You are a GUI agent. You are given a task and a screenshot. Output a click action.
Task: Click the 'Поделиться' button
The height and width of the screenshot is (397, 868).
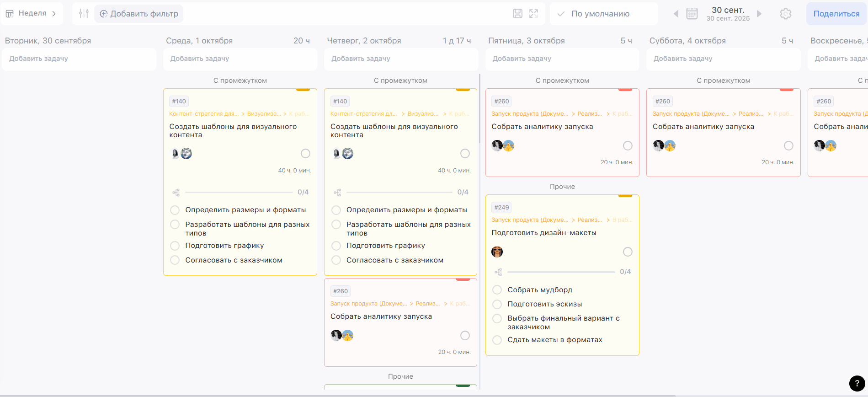tap(836, 14)
